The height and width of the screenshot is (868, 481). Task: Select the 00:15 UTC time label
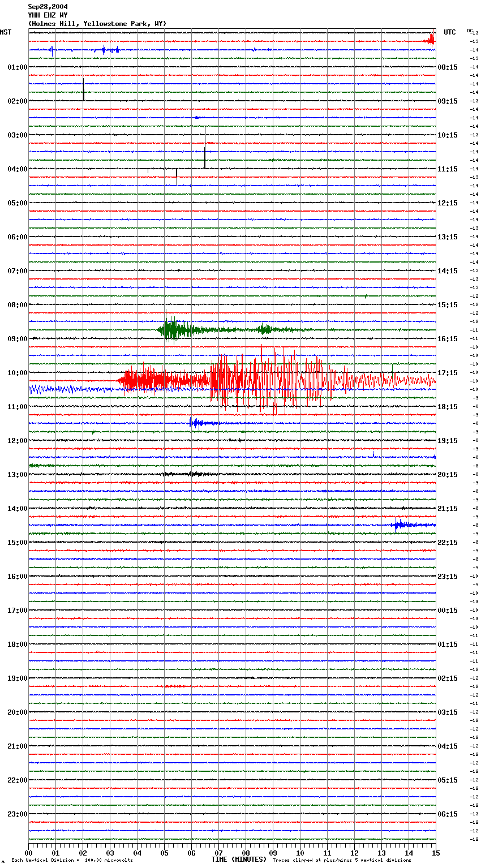(x=448, y=611)
